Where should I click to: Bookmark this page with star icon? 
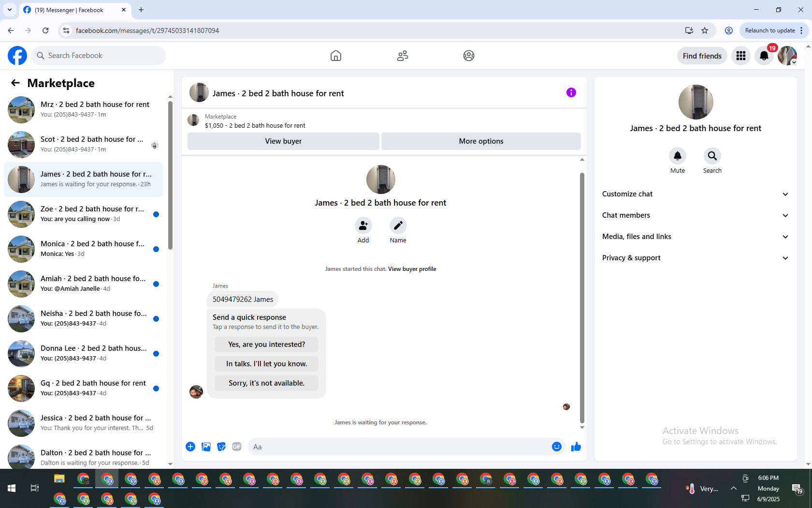[705, 30]
